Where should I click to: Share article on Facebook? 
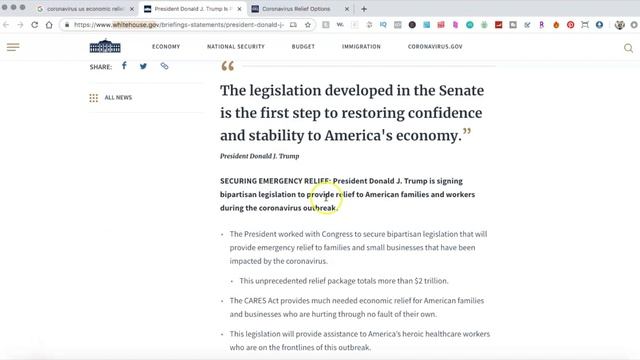point(124,66)
